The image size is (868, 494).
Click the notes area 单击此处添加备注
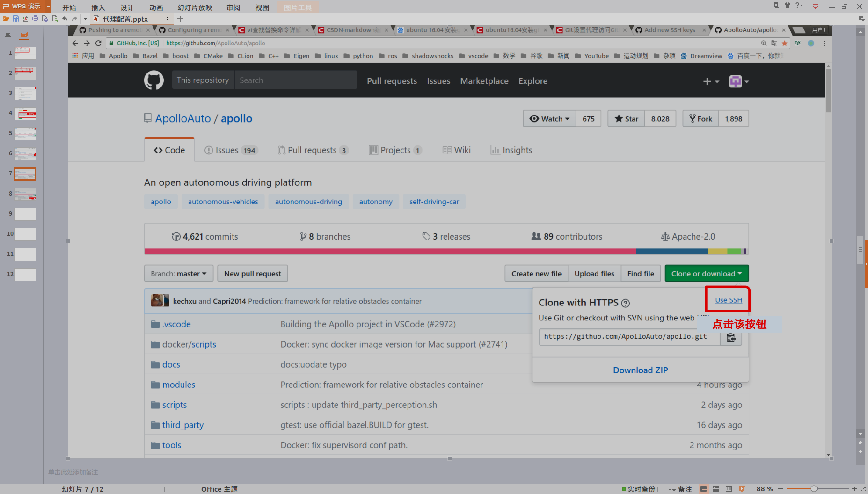click(73, 472)
